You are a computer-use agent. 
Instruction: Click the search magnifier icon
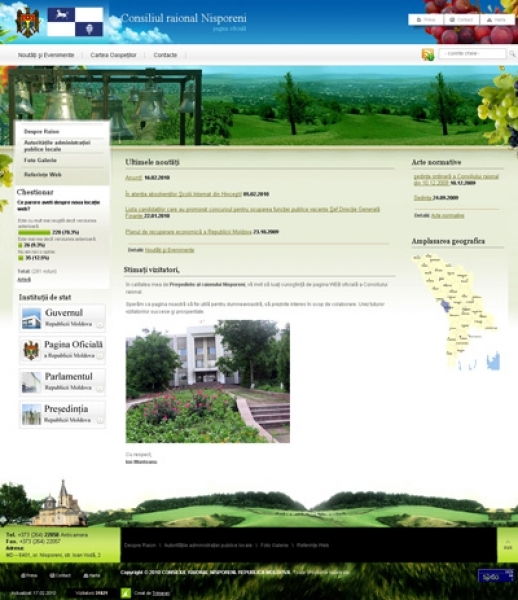click(x=512, y=54)
